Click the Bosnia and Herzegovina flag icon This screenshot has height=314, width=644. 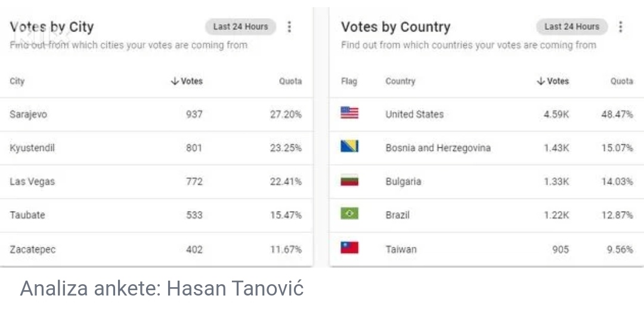click(x=349, y=146)
